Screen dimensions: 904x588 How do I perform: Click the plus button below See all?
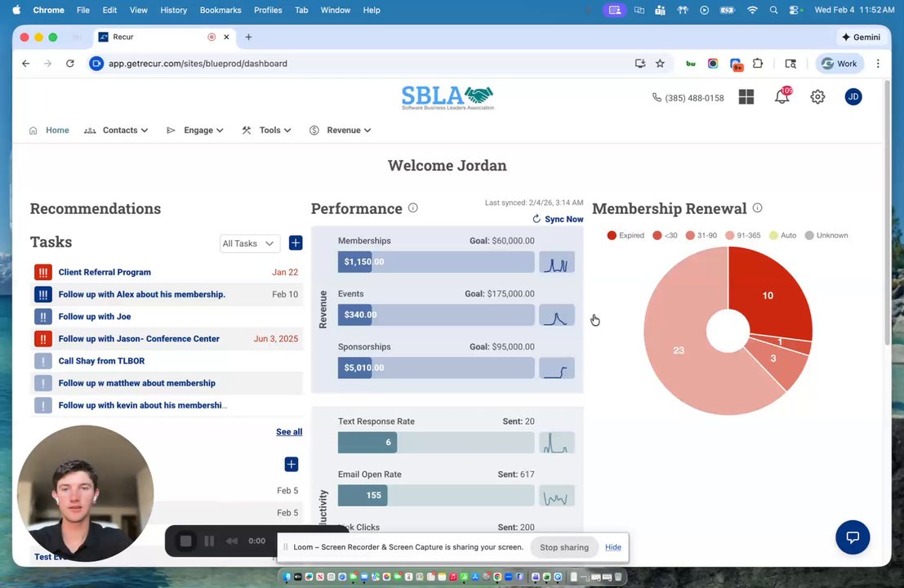[292, 464]
